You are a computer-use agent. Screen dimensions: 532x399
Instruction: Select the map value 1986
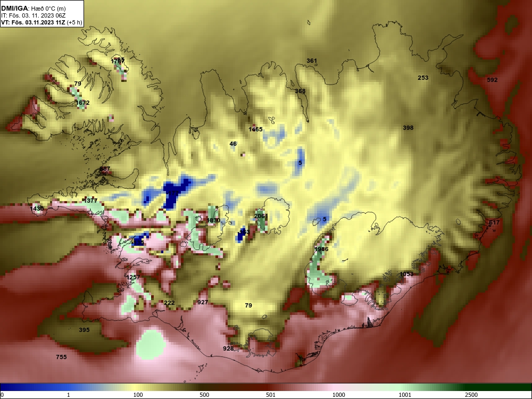coord(321,249)
